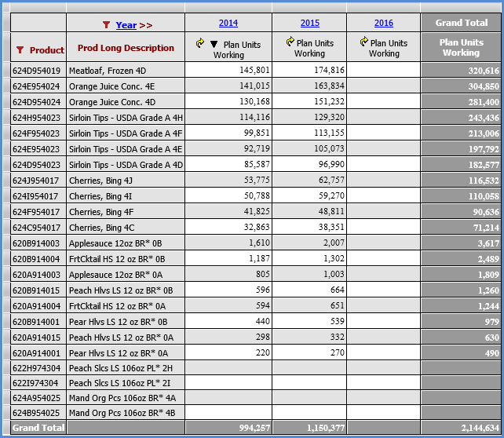Click the Product column header
Image resolution: width=504 pixels, height=438 pixels.
click(x=46, y=50)
